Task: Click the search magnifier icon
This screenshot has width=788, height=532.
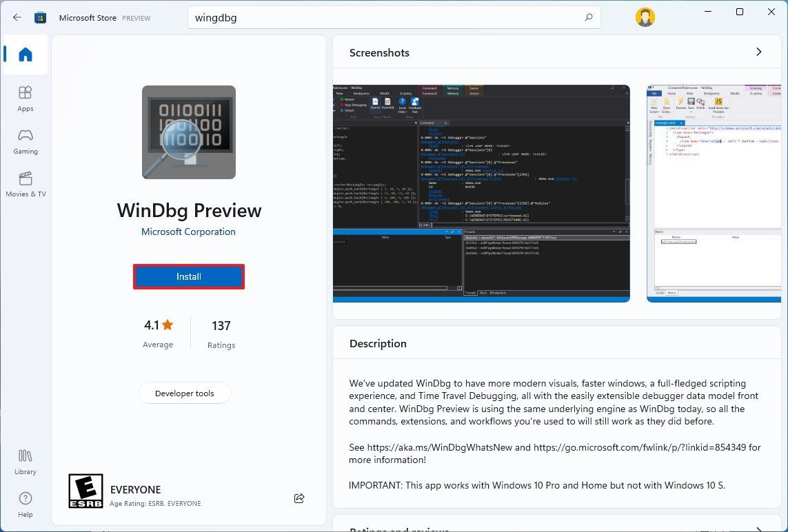Action: 587,17
